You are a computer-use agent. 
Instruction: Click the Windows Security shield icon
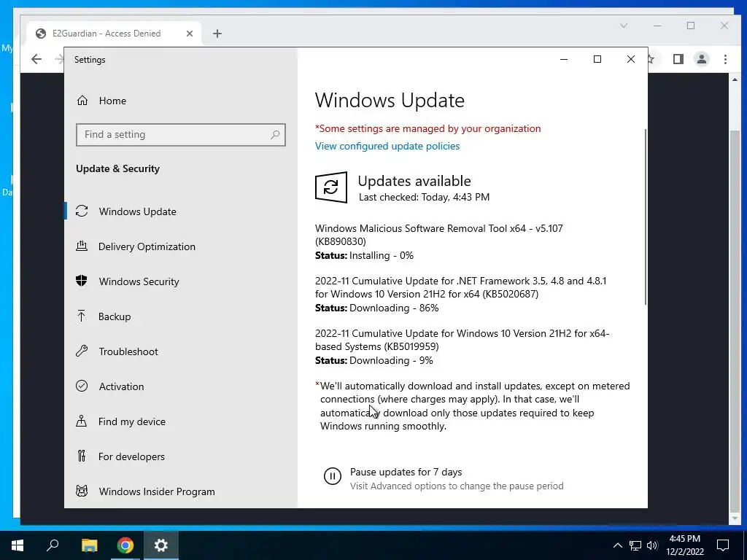(x=82, y=281)
